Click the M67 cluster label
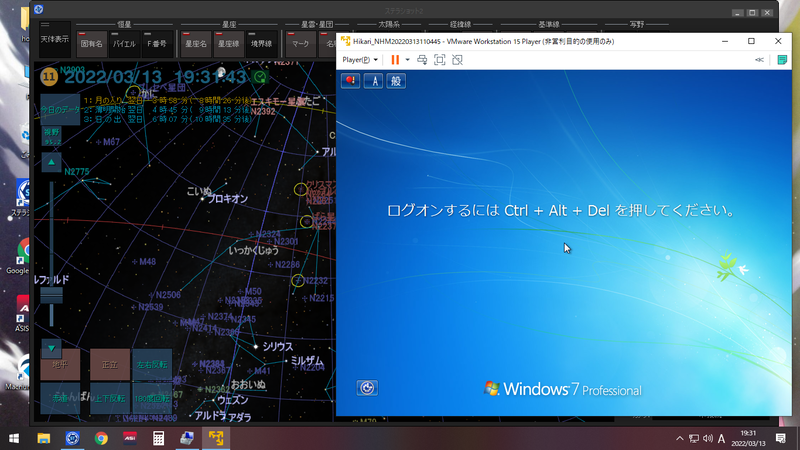The width and height of the screenshot is (800, 450). (111, 142)
